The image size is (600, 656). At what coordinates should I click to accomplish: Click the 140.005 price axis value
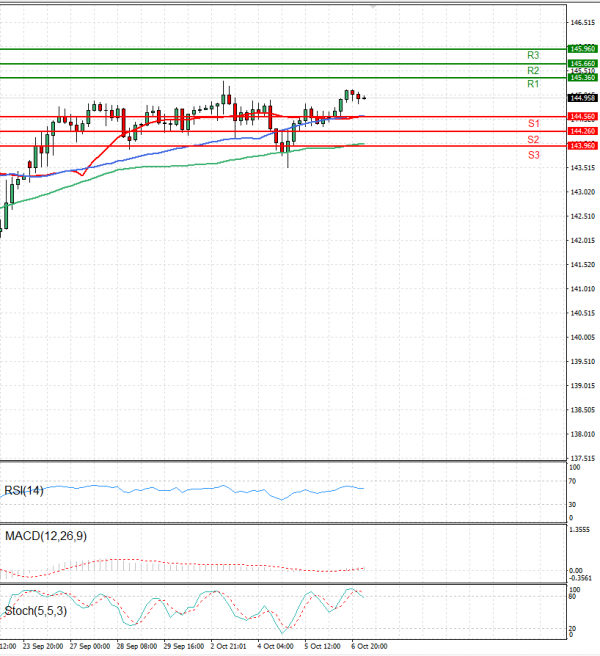tap(583, 337)
